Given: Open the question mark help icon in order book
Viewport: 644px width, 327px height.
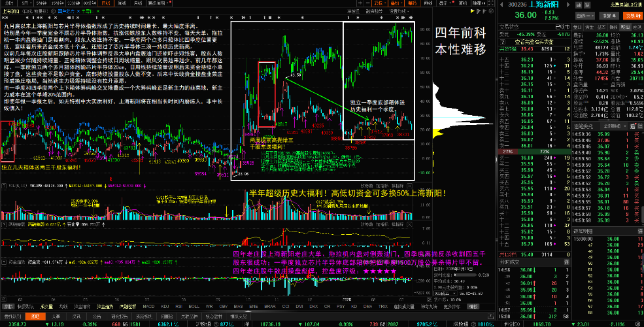Looking at the screenshot, I should click(x=503, y=41).
